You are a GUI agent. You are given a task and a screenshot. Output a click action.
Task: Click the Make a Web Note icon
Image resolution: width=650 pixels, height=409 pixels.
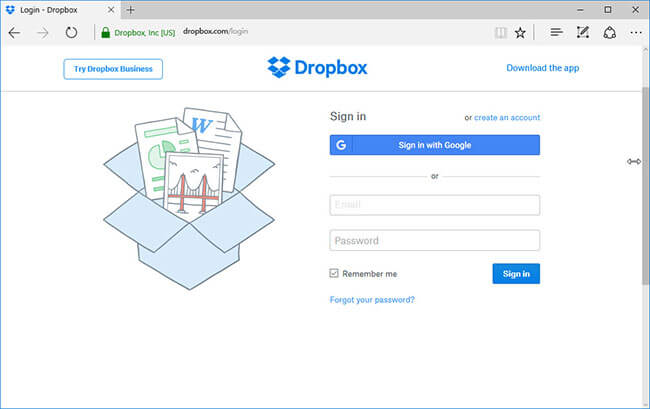pos(583,32)
